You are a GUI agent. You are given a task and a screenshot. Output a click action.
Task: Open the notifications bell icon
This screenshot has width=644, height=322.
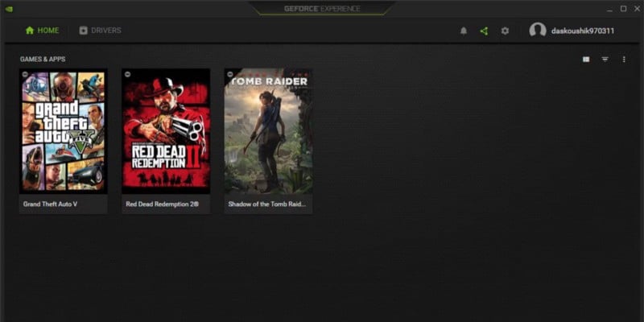tap(464, 31)
